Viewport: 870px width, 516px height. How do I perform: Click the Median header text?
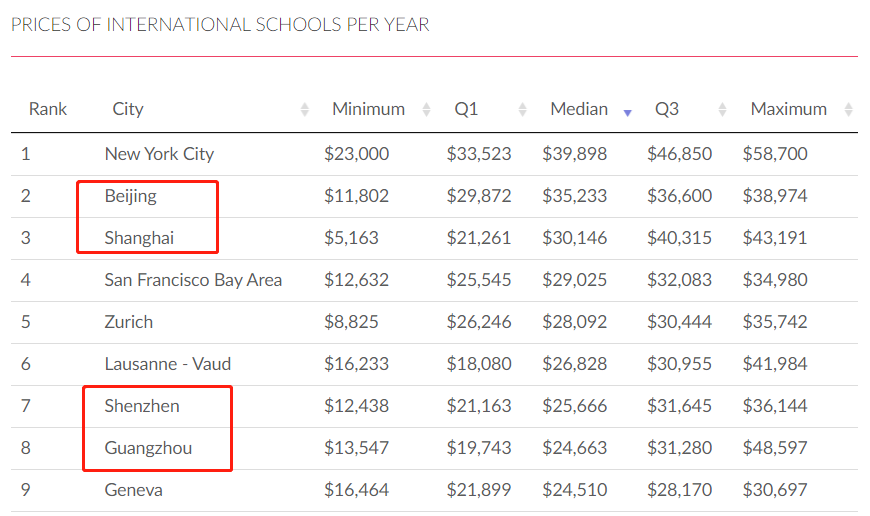[579, 109]
